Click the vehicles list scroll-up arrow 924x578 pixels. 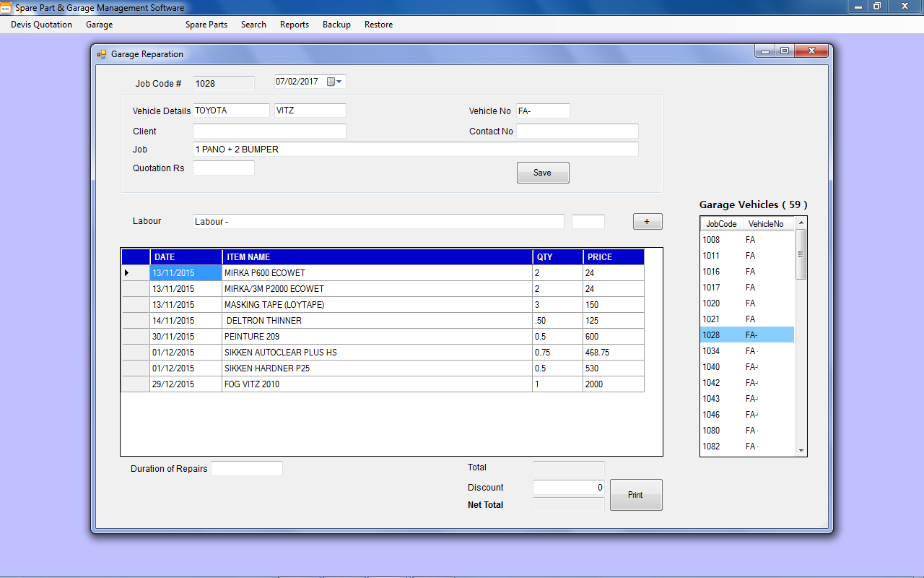[x=801, y=223]
